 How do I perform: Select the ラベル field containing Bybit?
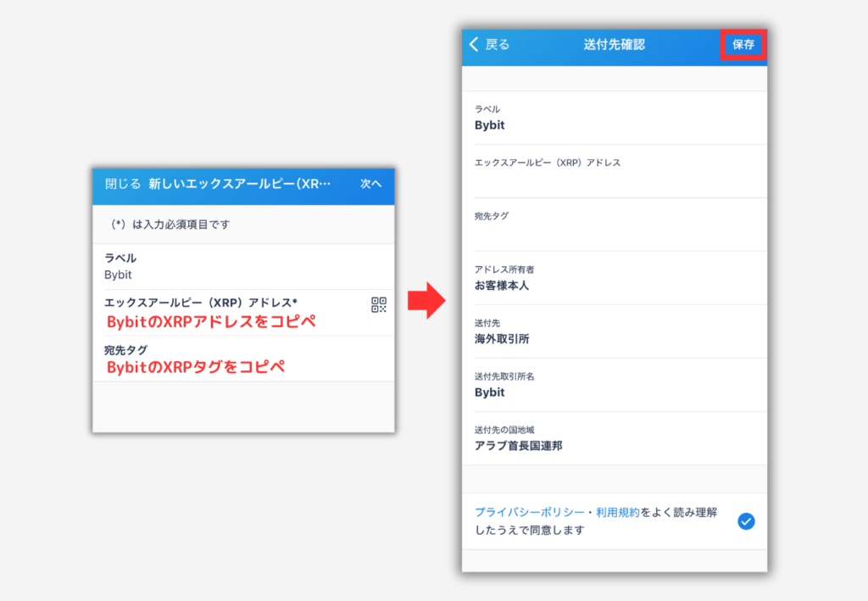pos(243,267)
